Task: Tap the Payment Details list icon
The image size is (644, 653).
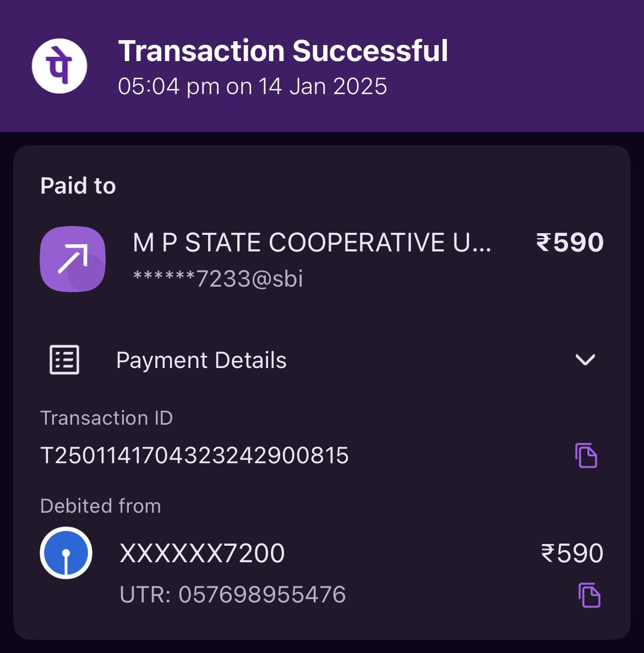Action: click(64, 360)
